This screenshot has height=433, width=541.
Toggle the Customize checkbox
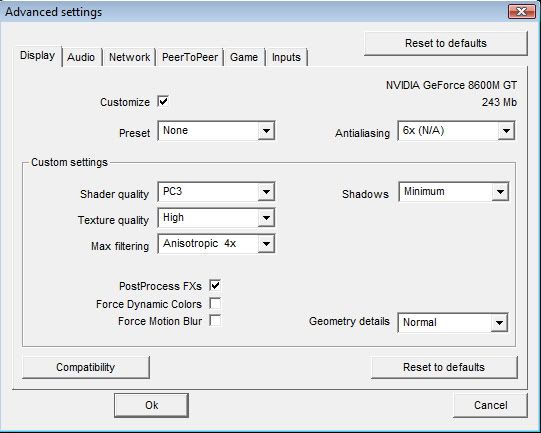tap(163, 101)
